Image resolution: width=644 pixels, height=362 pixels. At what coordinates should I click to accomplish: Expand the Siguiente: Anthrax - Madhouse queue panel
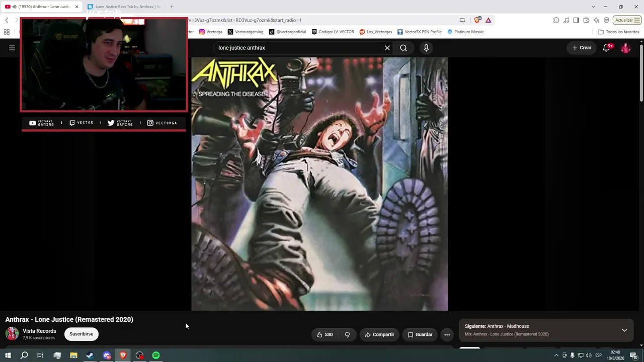[624, 330]
